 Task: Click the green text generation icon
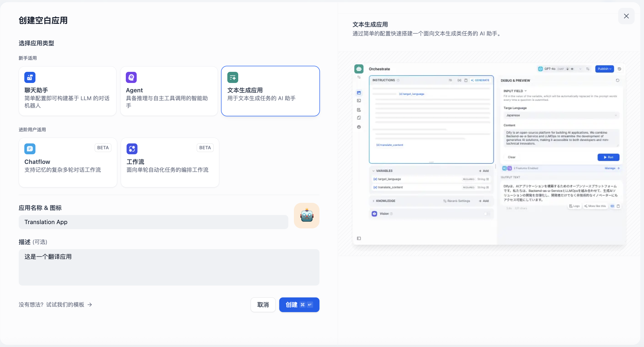[x=233, y=77]
